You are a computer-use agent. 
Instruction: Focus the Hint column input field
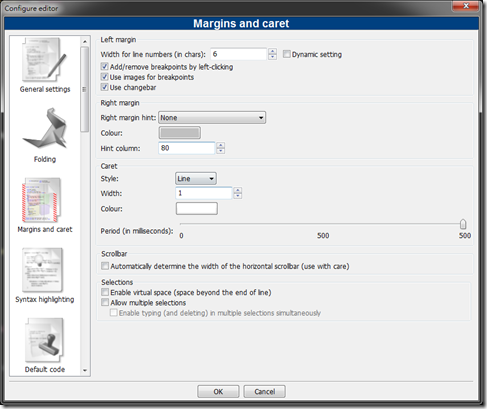tap(187, 148)
